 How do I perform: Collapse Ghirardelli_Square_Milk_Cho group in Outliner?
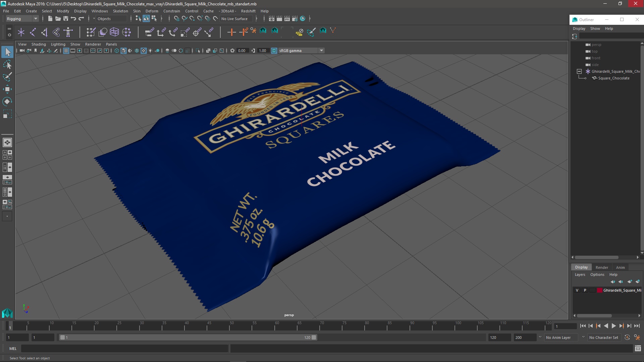[579, 71]
